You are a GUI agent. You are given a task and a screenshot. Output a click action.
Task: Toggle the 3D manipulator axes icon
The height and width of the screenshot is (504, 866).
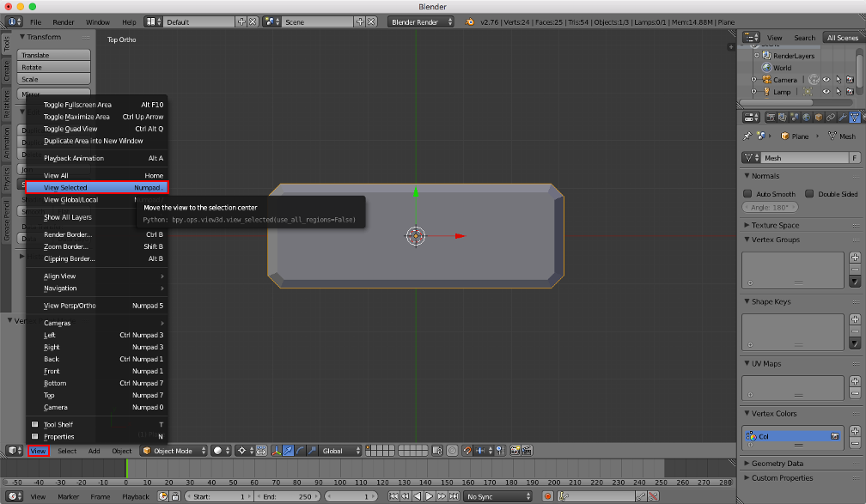click(x=276, y=451)
